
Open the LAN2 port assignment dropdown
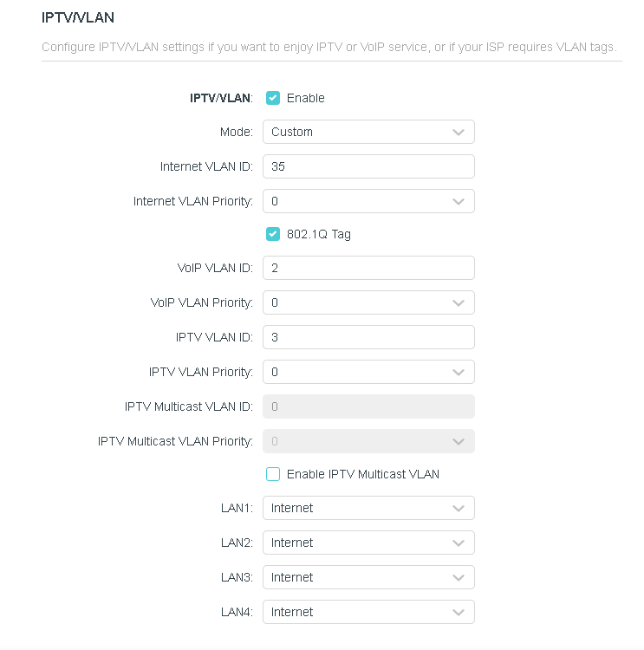point(368,543)
